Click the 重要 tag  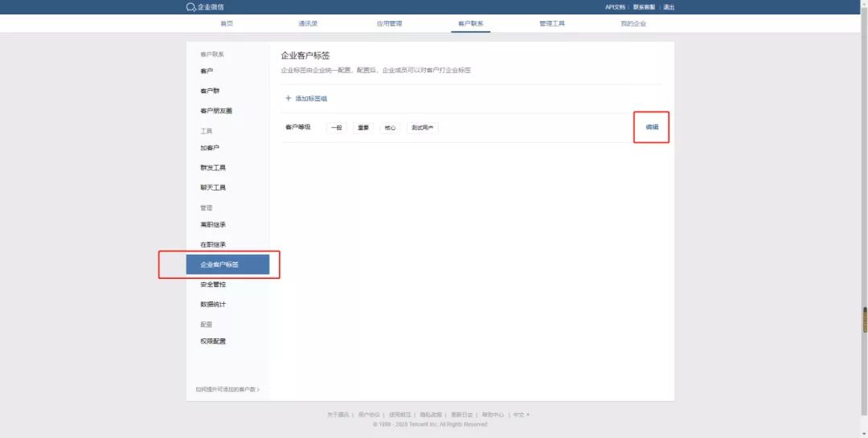click(x=363, y=128)
